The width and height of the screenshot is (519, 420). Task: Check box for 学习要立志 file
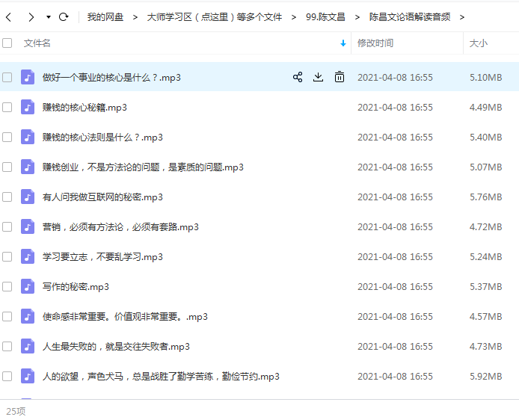point(7,256)
